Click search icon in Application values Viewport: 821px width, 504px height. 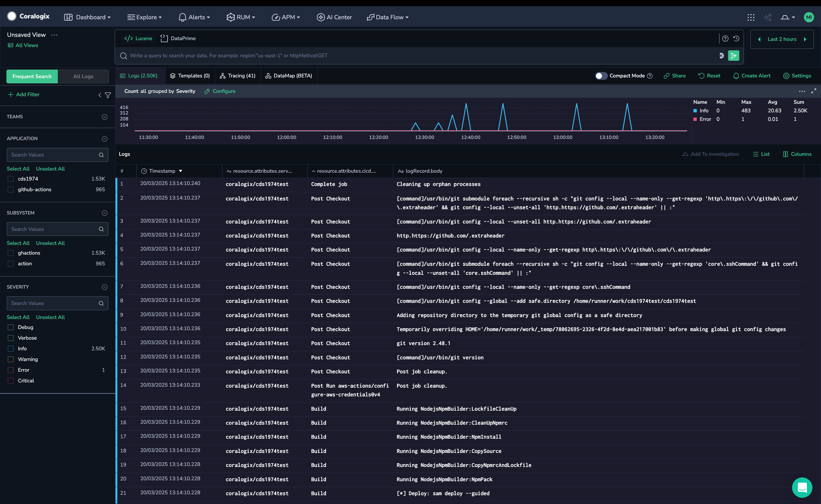pyautogui.click(x=101, y=155)
